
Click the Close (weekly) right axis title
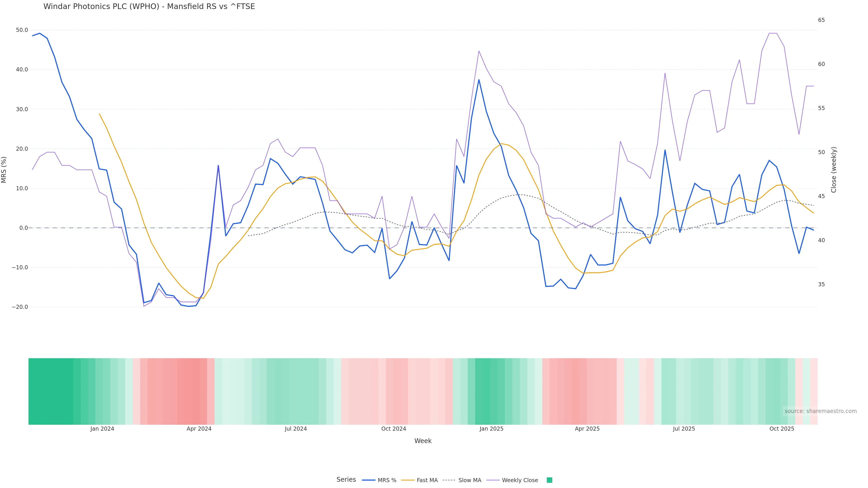pyautogui.click(x=834, y=170)
